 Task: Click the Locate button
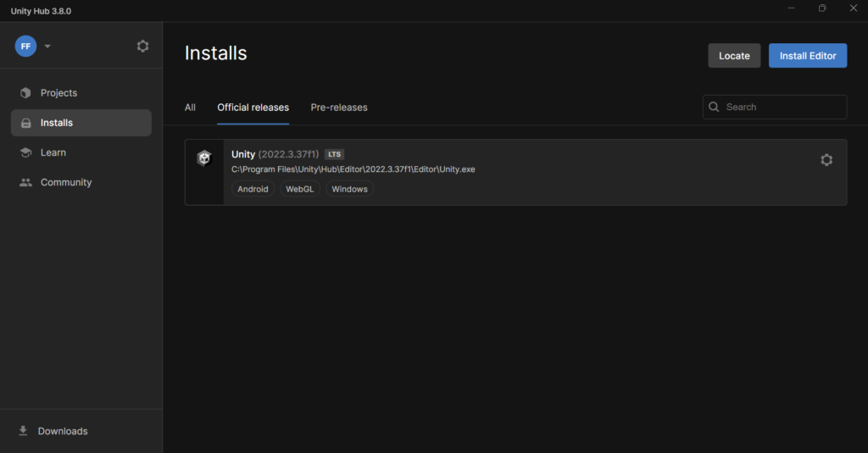click(734, 56)
